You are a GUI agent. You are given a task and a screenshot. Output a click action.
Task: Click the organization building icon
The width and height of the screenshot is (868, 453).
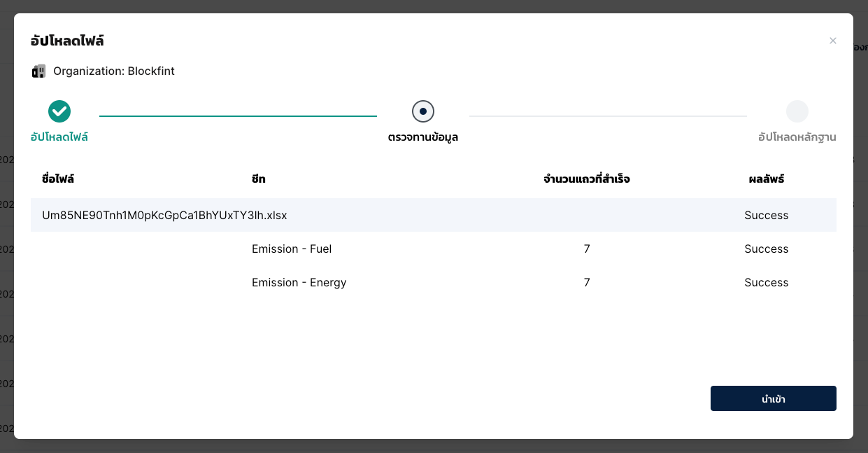pos(38,71)
